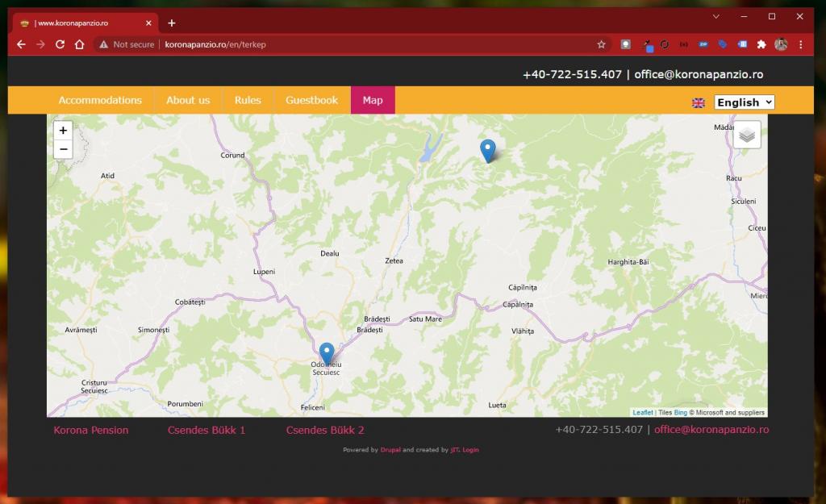Open the About us page

click(x=188, y=100)
